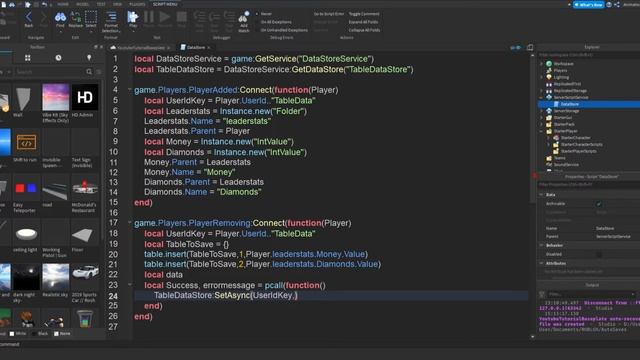Select Players in Explorer

[560, 70]
